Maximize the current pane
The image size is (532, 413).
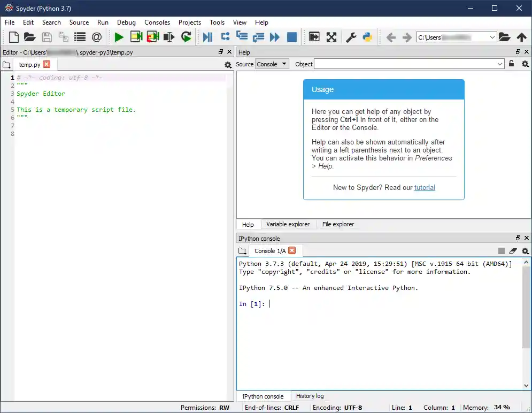[x=332, y=37]
